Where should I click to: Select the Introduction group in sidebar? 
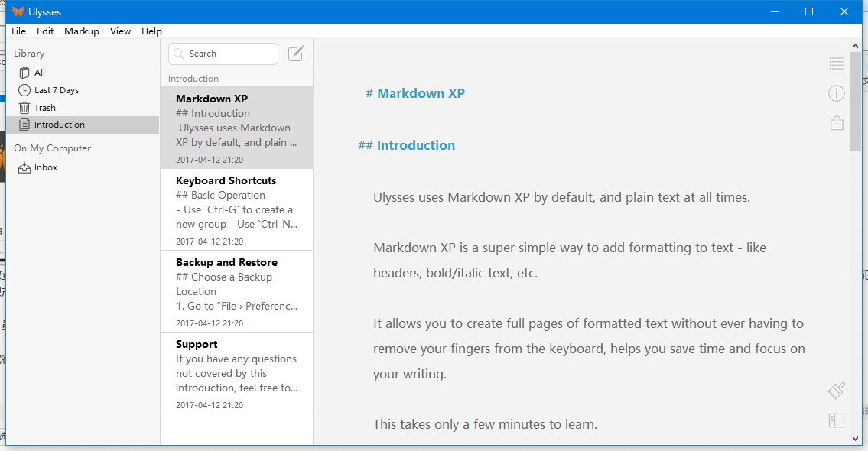coord(59,125)
